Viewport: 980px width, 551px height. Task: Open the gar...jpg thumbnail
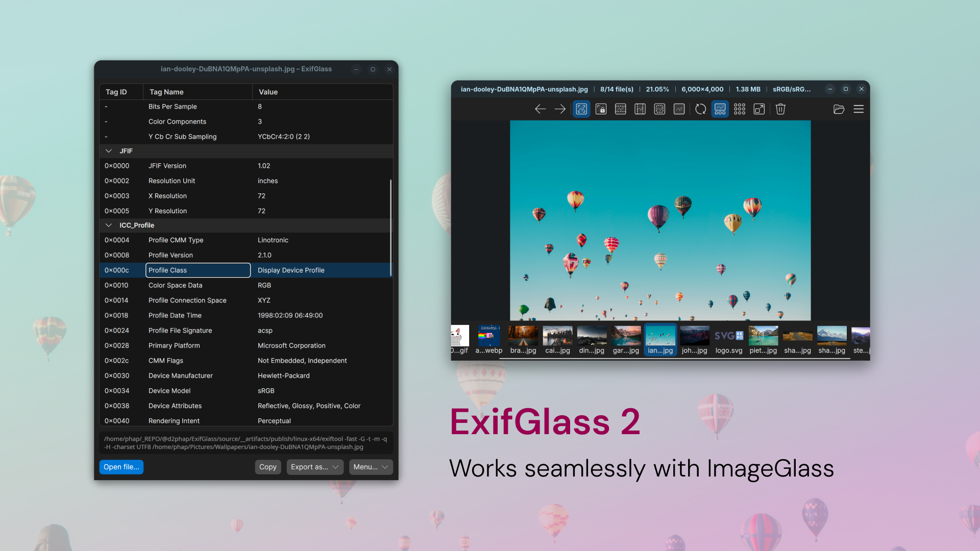[626, 340]
